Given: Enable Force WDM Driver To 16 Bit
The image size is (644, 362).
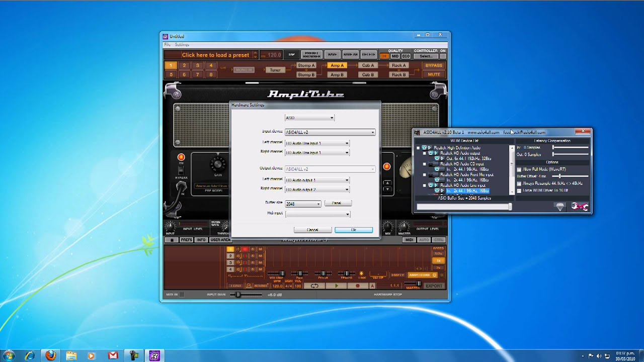Looking at the screenshot, I should tap(519, 191).
